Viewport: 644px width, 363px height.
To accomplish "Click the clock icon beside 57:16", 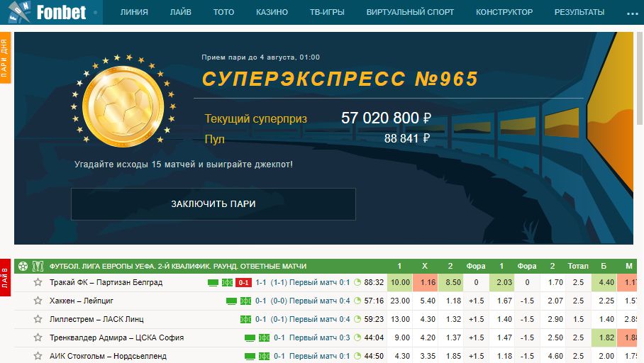I will [x=357, y=301].
